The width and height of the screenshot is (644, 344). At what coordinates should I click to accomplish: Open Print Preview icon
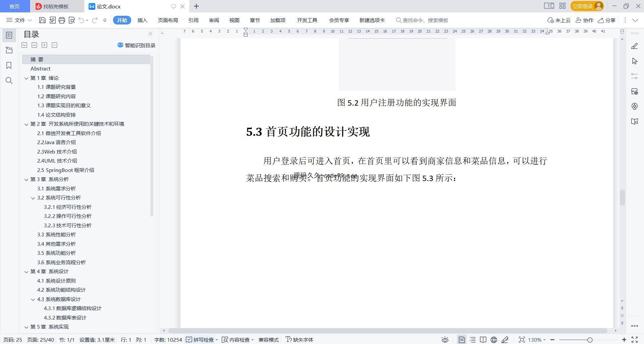pos(71,20)
